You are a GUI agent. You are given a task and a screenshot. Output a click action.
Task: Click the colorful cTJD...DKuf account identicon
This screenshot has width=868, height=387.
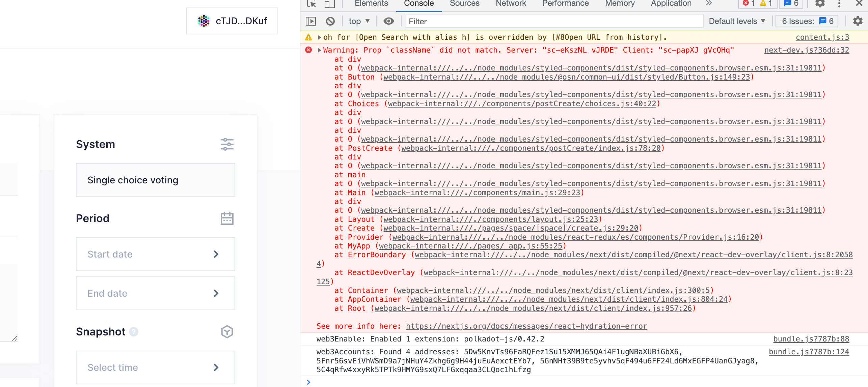pyautogui.click(x=204, y=21)
